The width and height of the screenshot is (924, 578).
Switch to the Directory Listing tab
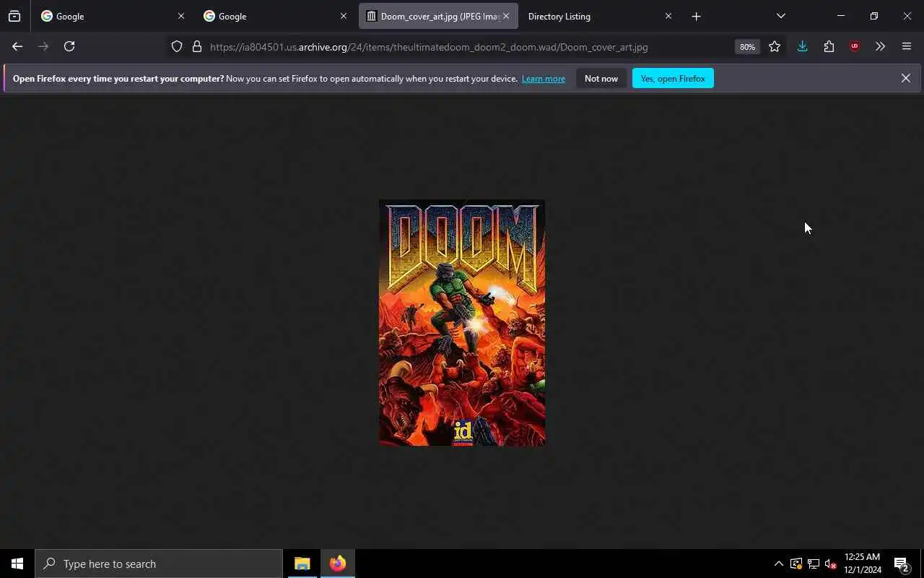pos(601,16)
